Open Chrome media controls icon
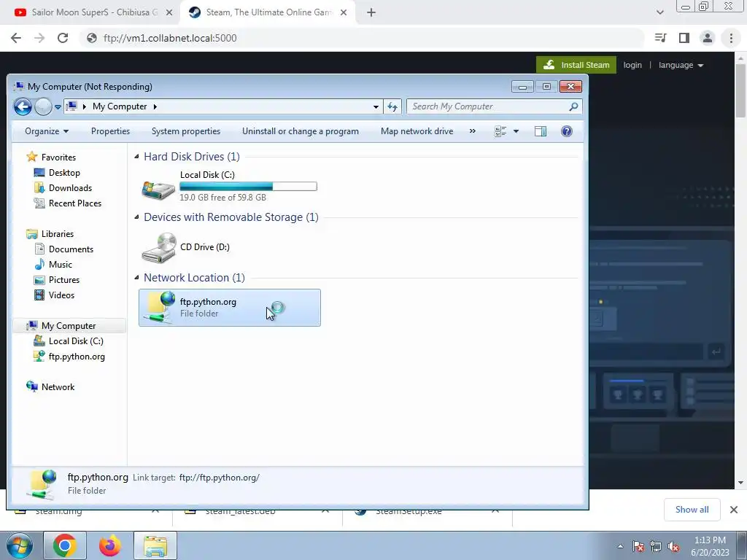Image resolution: width=747 pixels, height=560 pixels. coord(660,38)
